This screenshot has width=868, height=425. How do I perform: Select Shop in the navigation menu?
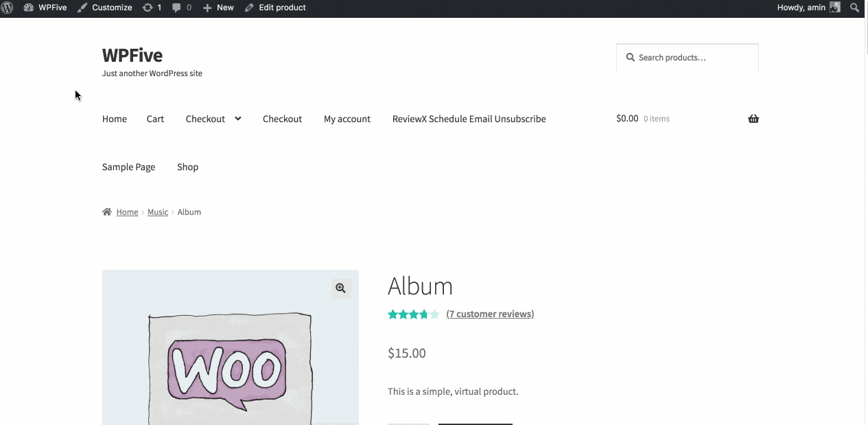pos(187,167)
